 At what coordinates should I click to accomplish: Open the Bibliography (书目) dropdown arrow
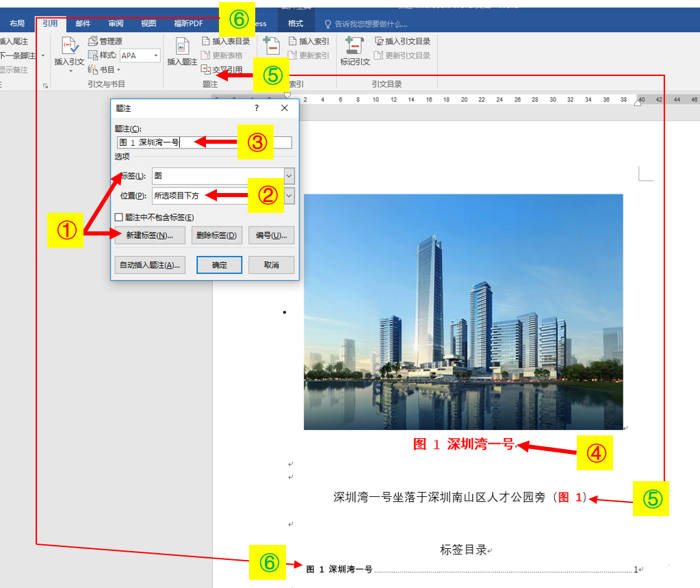(x=119, y=70)
